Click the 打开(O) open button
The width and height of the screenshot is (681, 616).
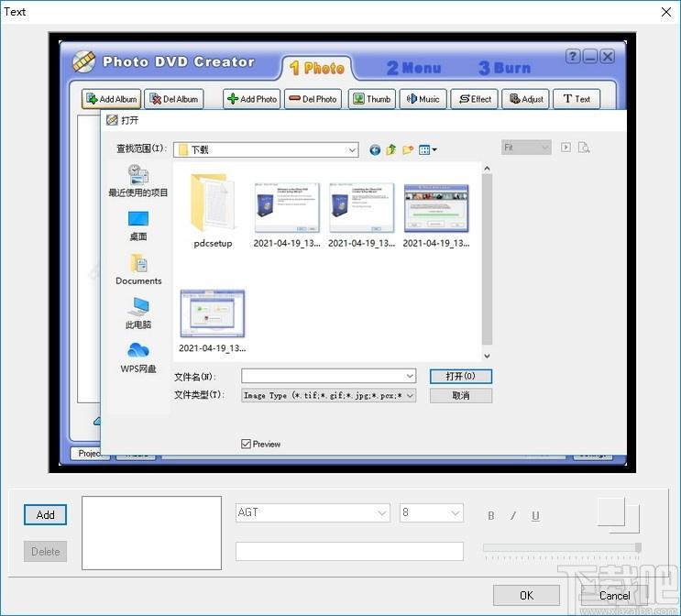coord(460,376)
